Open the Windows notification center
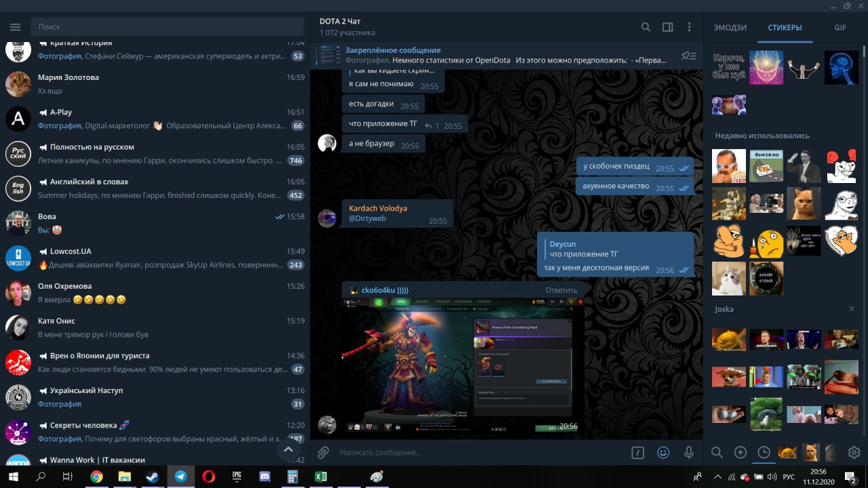 849,476
